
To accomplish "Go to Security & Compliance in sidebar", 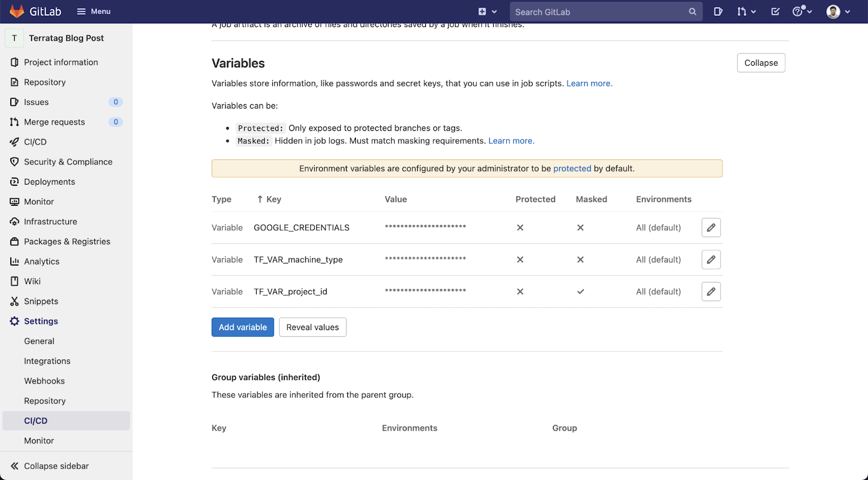I will 68,162.
